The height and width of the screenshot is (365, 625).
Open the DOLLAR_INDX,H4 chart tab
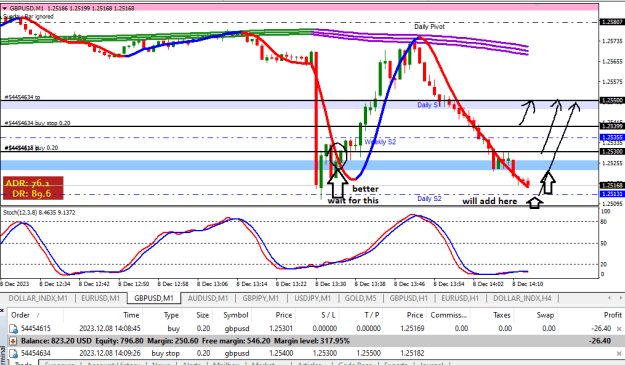522,298
